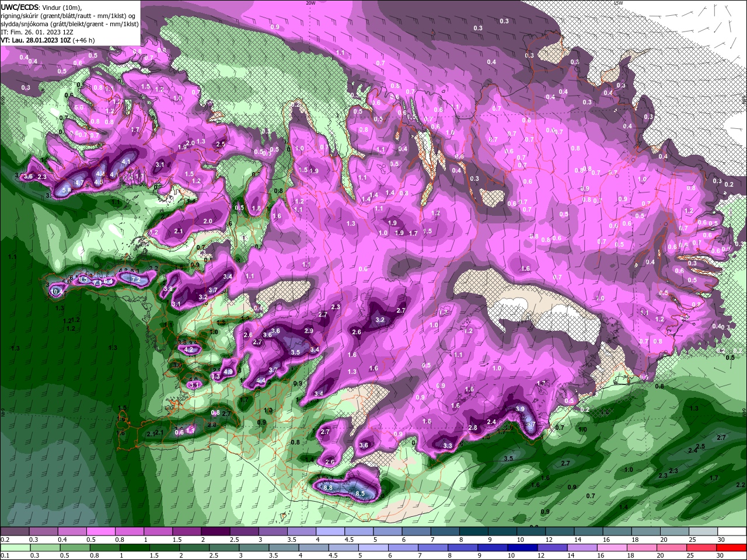
Task: Select the bright red swatch in the lower scale
Action: pos(732,548)
